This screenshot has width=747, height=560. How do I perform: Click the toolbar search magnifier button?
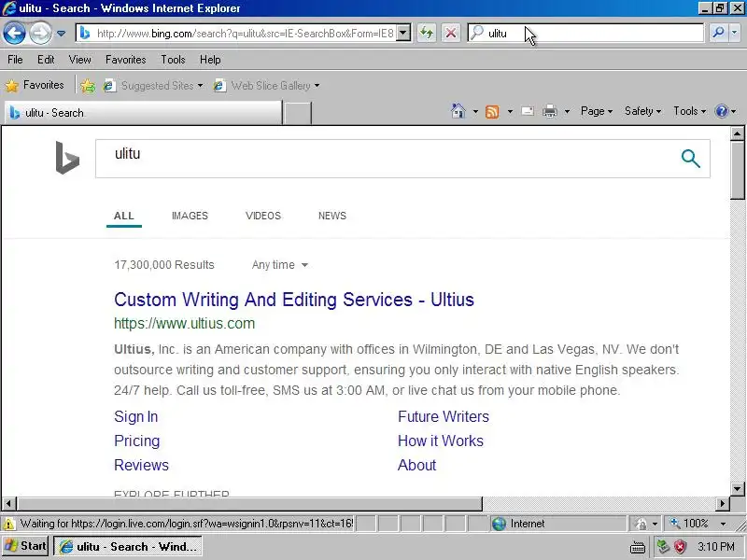(x=718, y=34)
